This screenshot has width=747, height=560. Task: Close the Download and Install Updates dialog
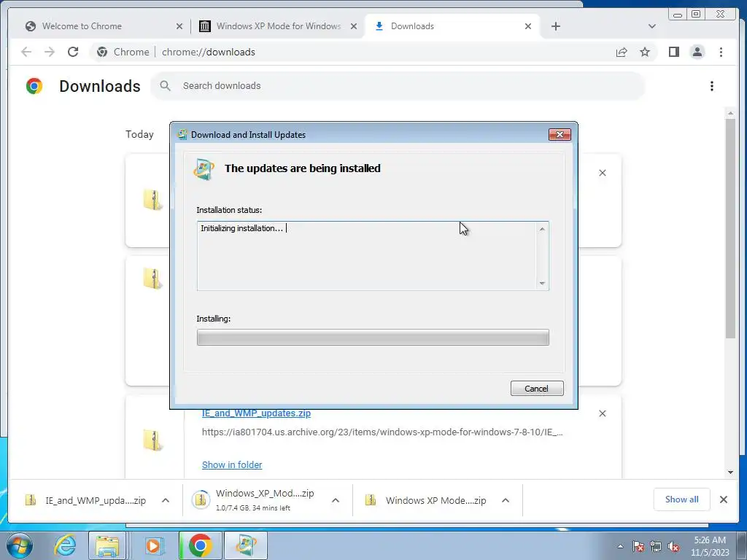pyautogui.click(x=560, y=134)
